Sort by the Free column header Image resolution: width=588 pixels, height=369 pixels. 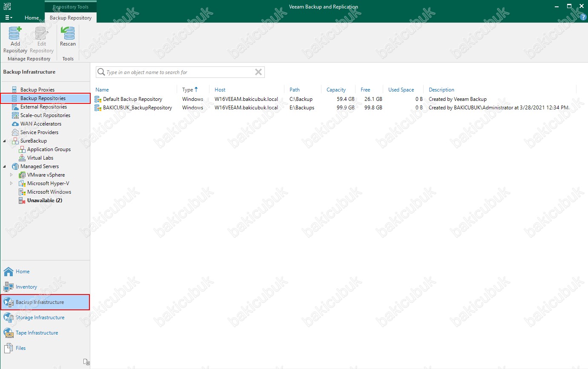tap(365, 90)
